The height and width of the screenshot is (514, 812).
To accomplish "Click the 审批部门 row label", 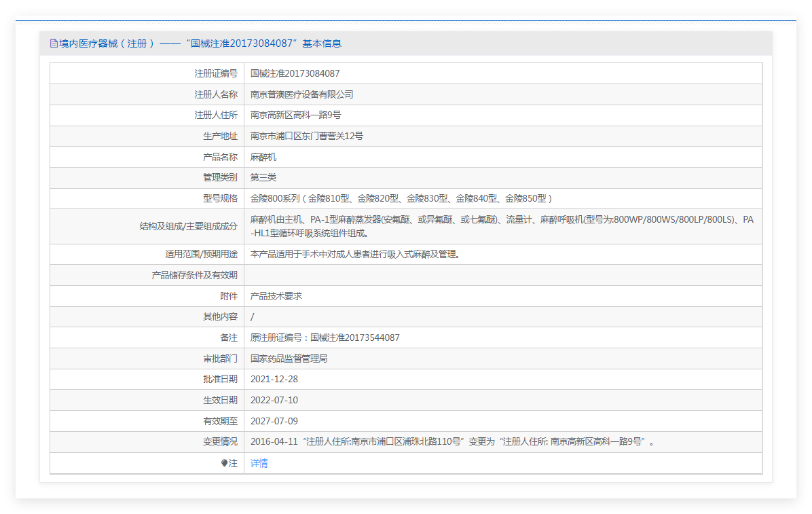I will coord(220,359).
